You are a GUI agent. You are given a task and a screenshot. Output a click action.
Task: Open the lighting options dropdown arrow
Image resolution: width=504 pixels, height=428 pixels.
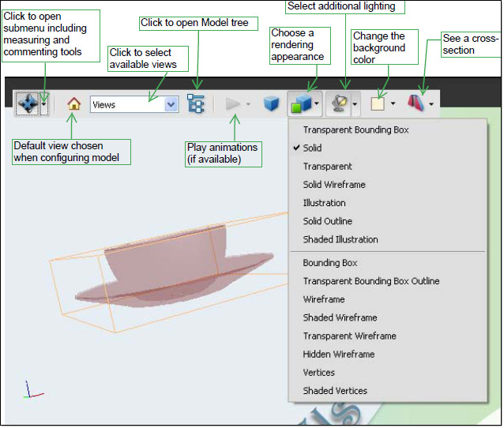pyautogui.click(x=355, y=104)
